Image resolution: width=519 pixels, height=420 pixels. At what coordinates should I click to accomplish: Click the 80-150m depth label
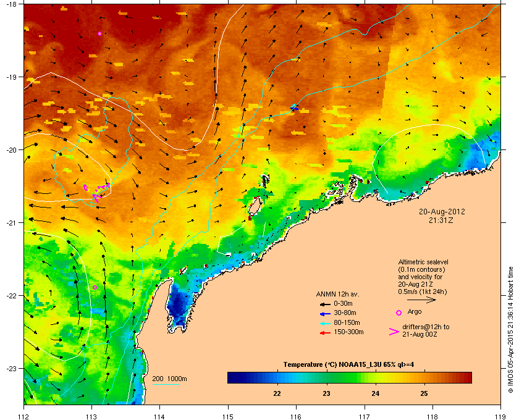347,322
